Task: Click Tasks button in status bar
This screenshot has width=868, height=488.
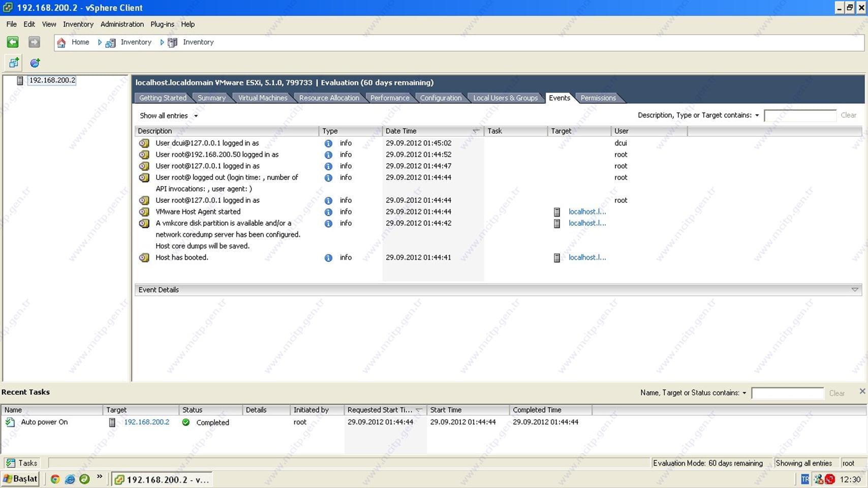Action: 21,463
